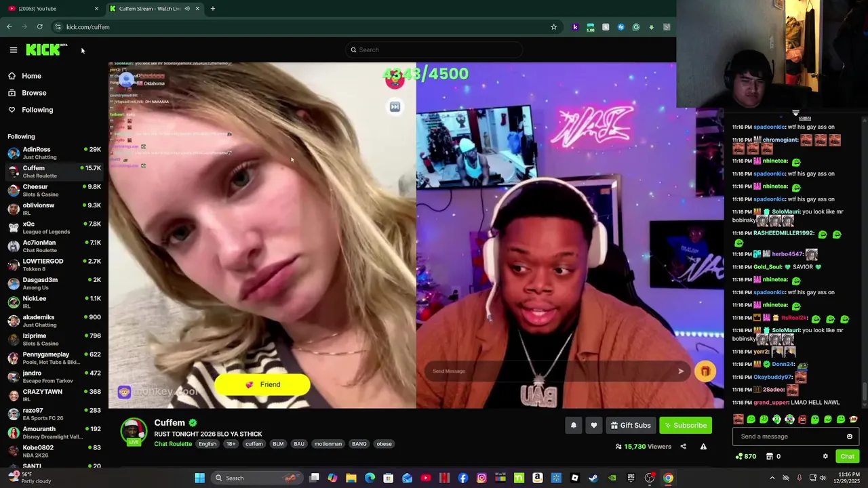Click the motionman tag
Image resolution: width=868 pixels, height=488 pixels.
pyautogui.click(x=328, y=444)
